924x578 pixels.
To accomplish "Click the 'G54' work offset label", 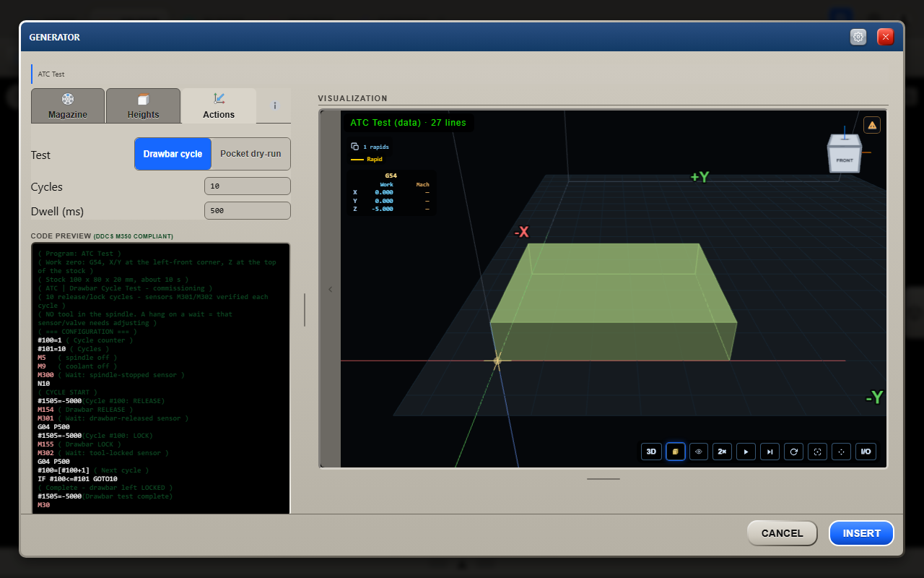I will click(x=391, y=176).
